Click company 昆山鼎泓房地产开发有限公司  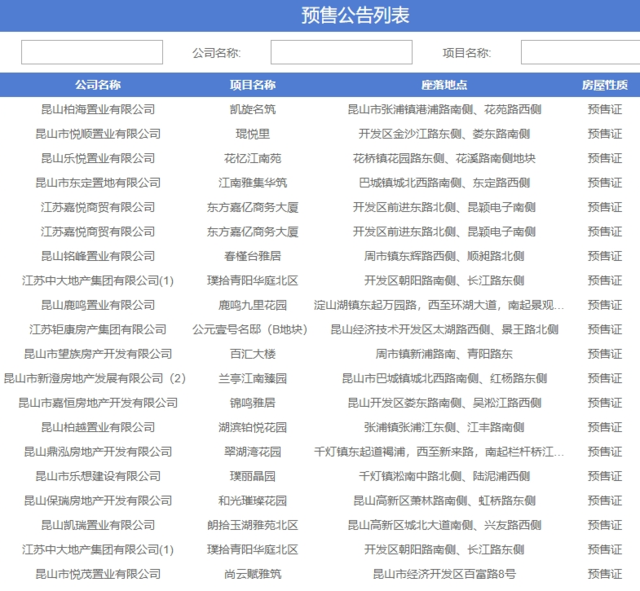coord(98,452)
